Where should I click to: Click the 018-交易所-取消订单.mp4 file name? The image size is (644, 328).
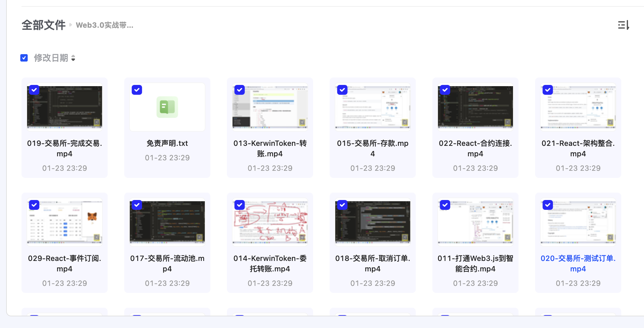pyautogui.click(x=372, y=263)
